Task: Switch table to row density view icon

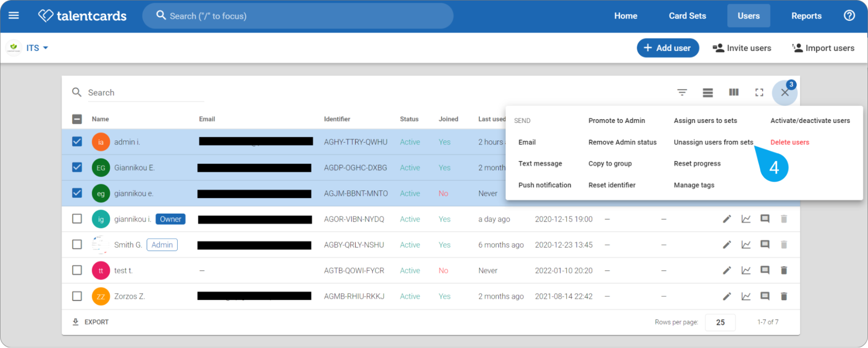Action: click(708, 92)
